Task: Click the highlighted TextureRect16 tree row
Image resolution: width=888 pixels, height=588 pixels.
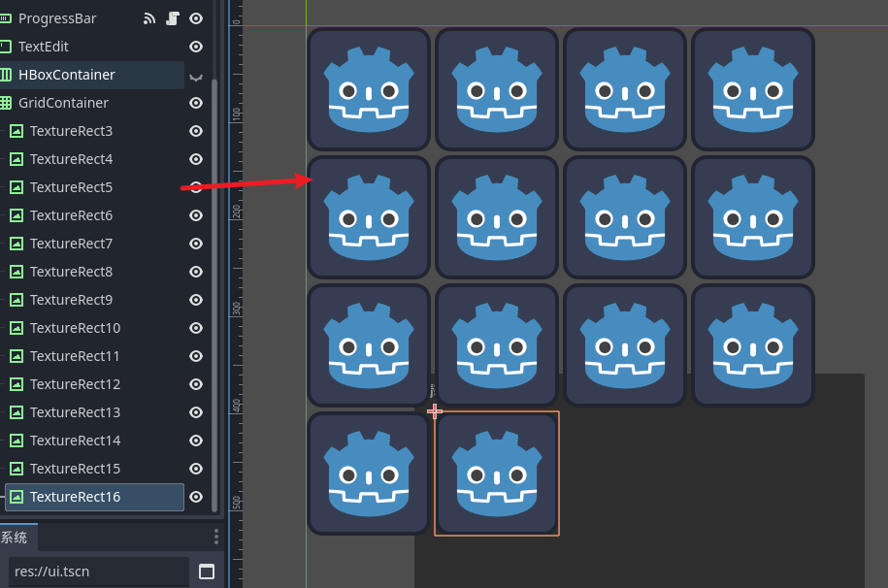Action: point(94,497)
